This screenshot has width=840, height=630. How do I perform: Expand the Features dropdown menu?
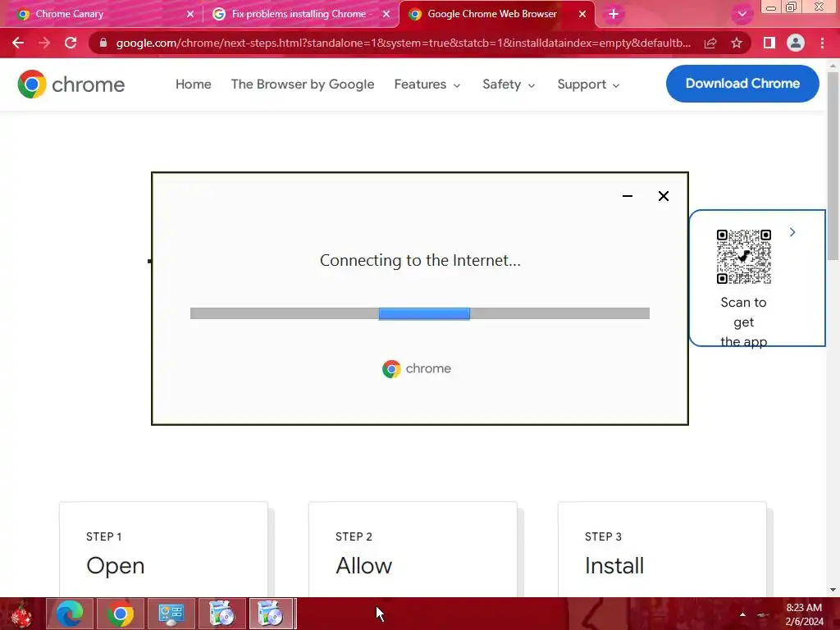(427, 84)
